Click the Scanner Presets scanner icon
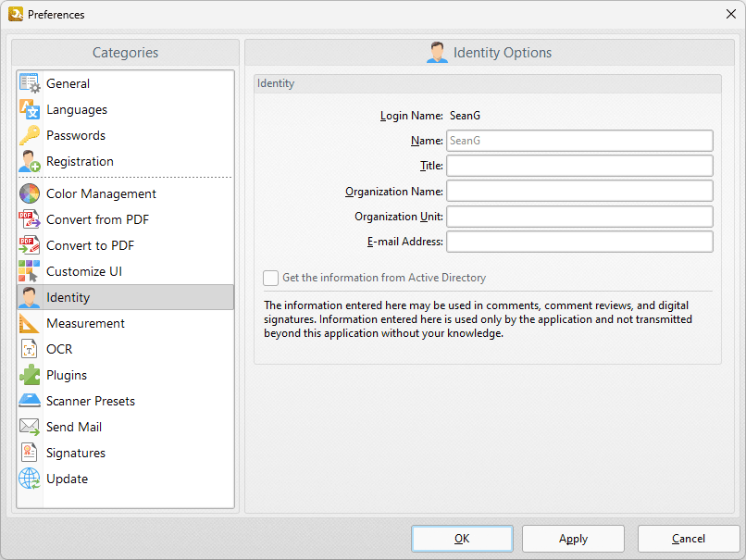The image size is (746, 560). click(x=30, y=401)
